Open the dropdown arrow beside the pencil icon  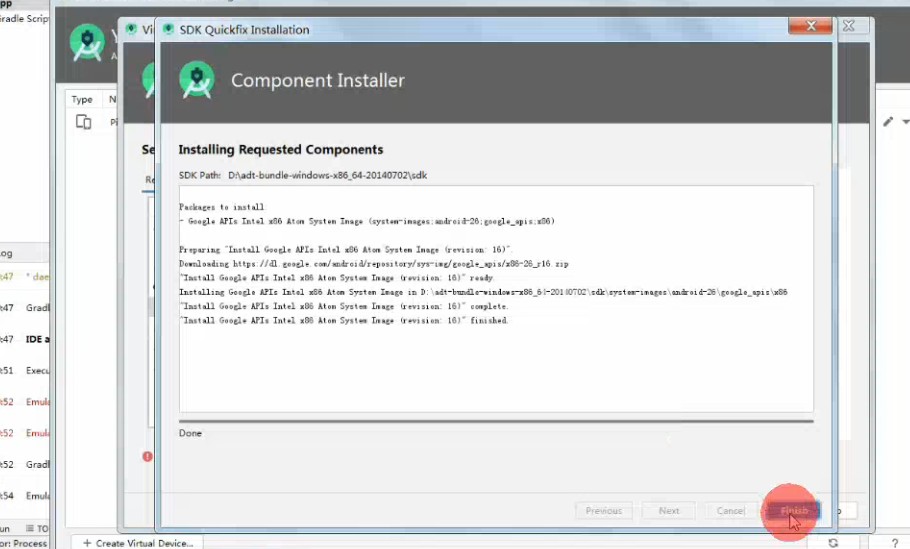[905, 122]
